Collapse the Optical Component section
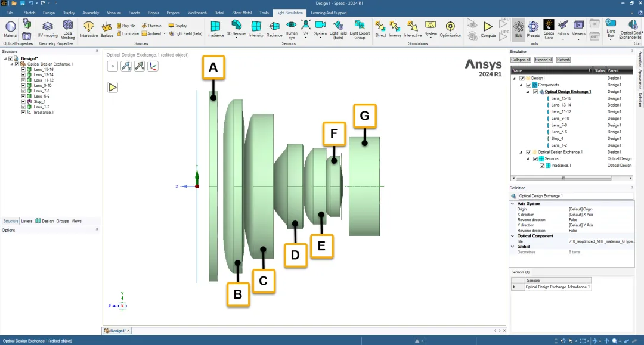This screenshot has height=345, width=644. tap(513, 236)
